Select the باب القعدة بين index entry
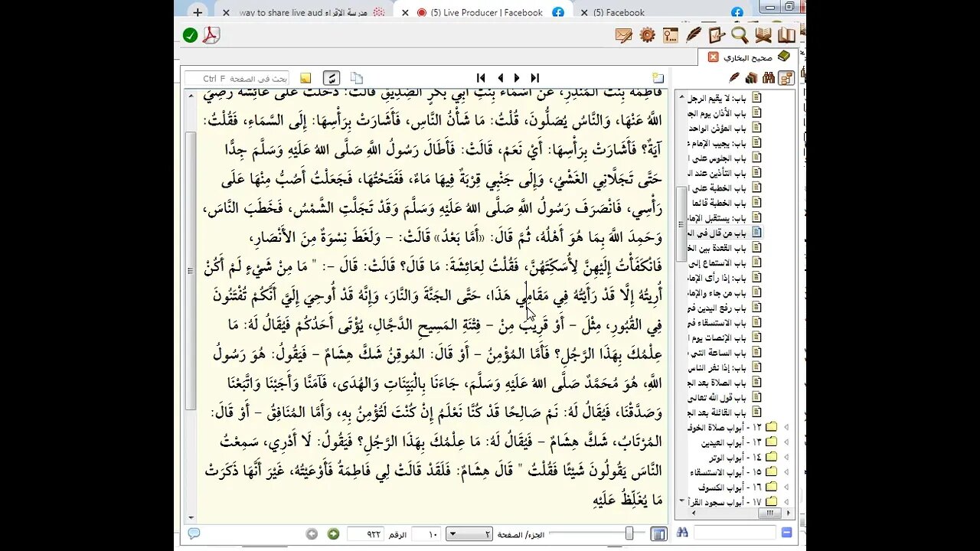Screen dimensions: 980x551 pyautogui.click(x=724, y=247)
